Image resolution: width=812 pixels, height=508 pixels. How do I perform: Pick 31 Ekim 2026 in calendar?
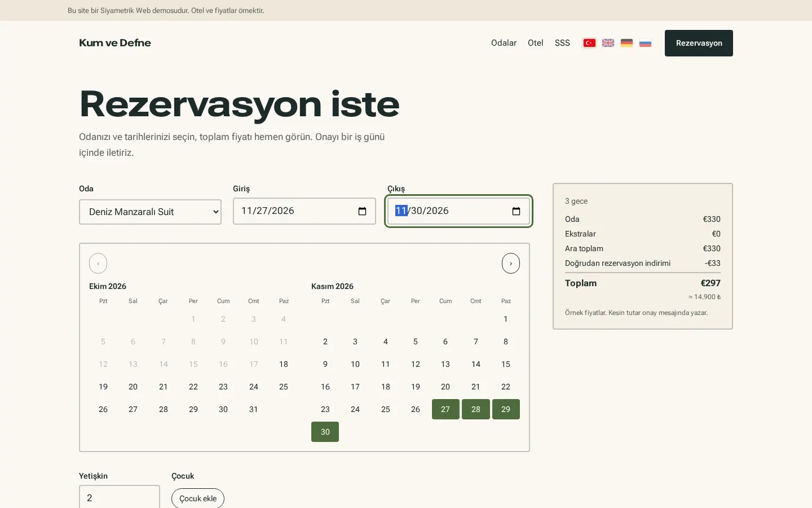pyautogui.click(x=254, y=409)
